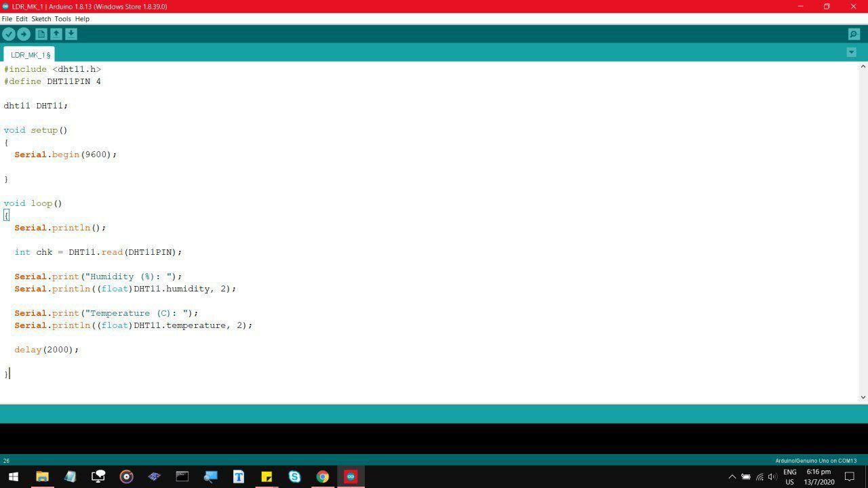Open the Sketch menu
868x488 pixels.
point(41,19)
